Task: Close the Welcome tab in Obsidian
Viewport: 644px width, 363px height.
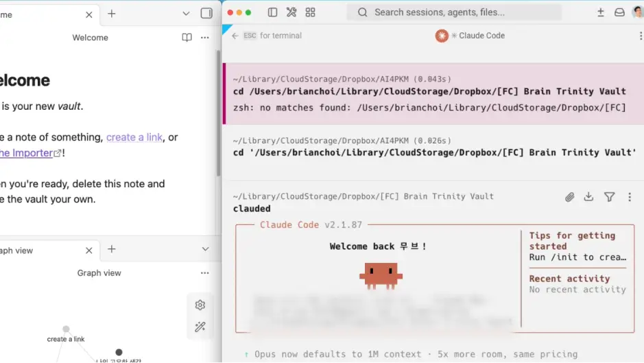Action: tap(88, 15)
